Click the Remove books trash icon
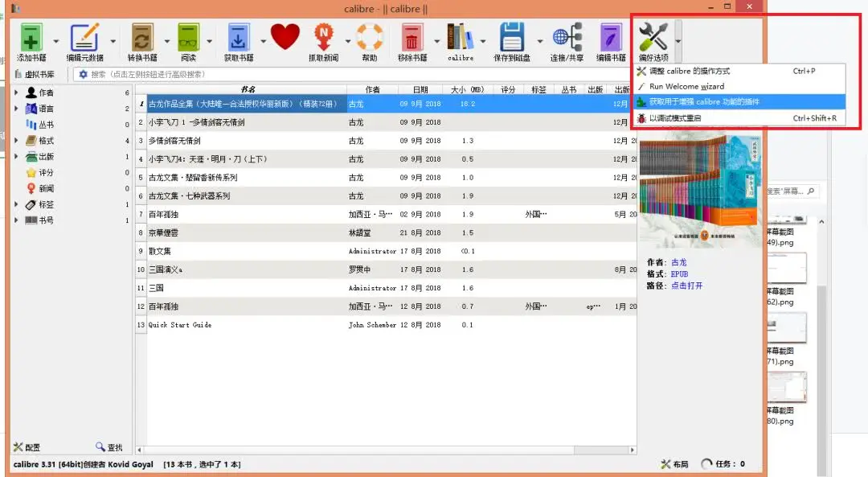868x477 pixels. click(411, 38)
